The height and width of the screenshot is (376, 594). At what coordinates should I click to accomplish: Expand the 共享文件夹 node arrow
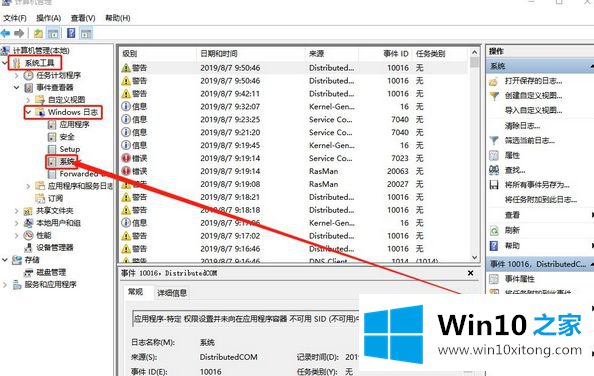16,211
